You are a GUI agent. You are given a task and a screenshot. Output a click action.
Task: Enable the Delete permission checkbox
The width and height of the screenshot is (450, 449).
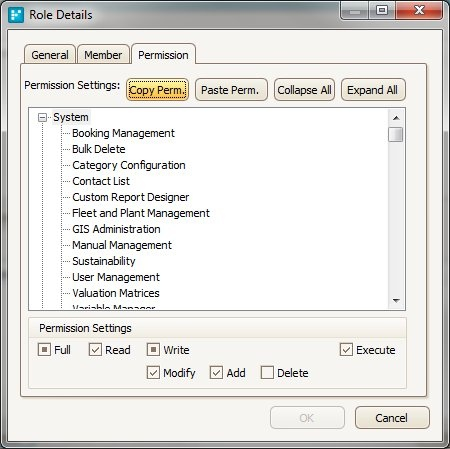(267, 373)
